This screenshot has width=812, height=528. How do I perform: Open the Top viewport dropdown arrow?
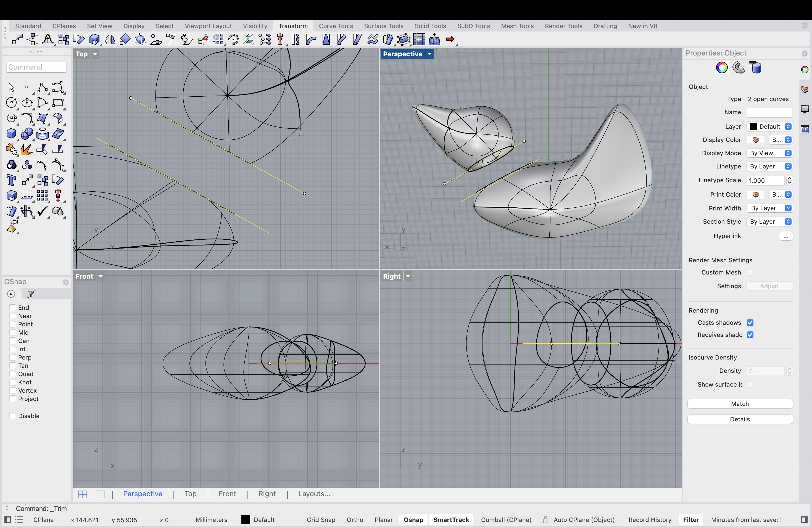coord(95,54)
